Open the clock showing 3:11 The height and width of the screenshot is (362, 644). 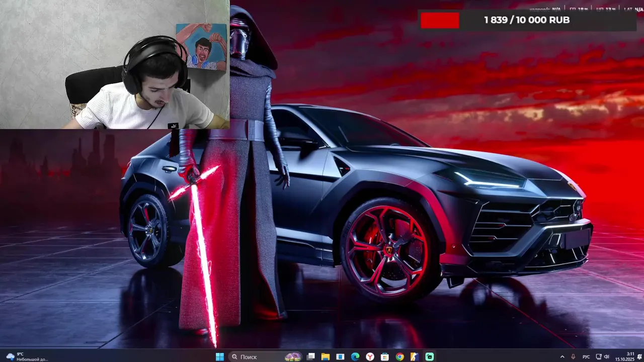click(625, 356)
